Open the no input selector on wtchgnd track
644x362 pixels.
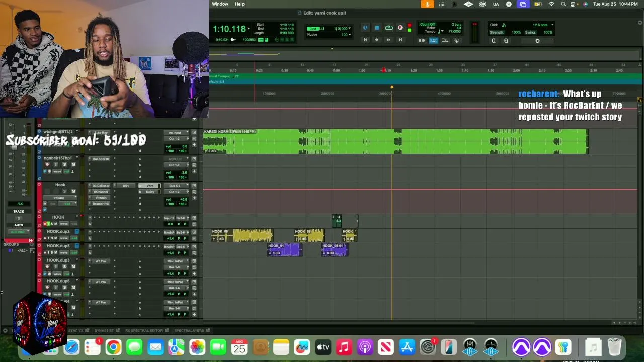[175, 133]
